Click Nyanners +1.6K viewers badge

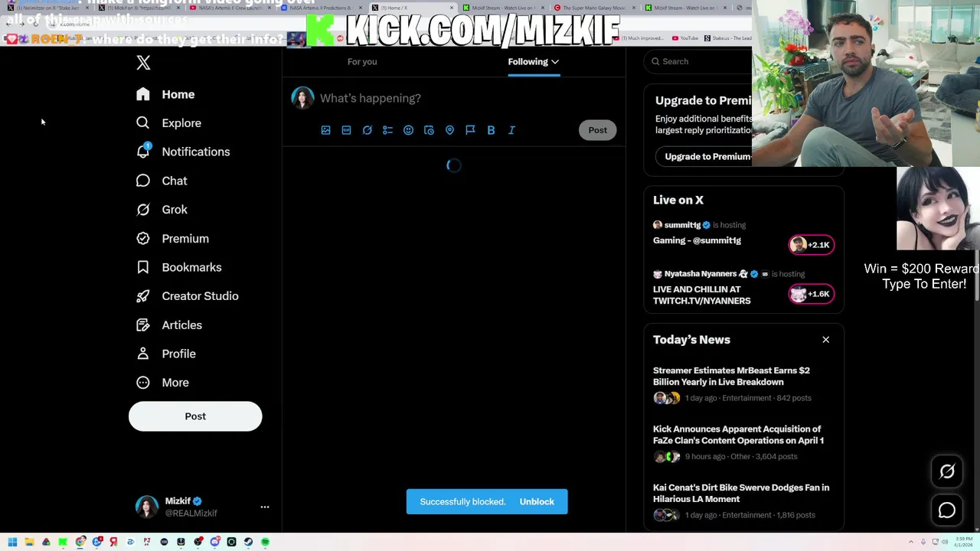point(812,294)
